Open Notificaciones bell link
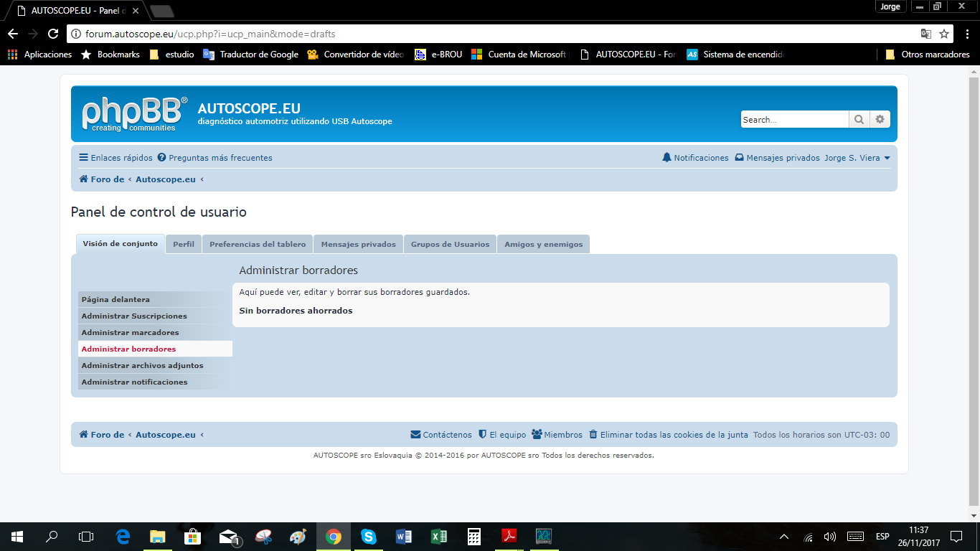This screenshot has width=980, height=551. click(695, 158)
